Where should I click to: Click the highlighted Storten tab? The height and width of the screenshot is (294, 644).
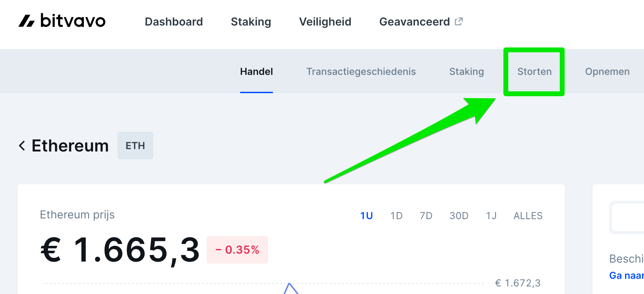point(534,71)
